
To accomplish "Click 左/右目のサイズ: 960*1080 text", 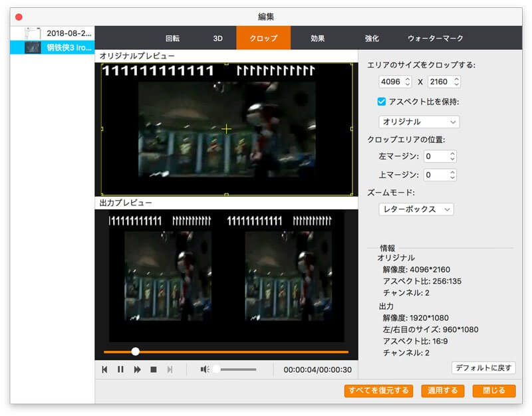I will 430,329.
